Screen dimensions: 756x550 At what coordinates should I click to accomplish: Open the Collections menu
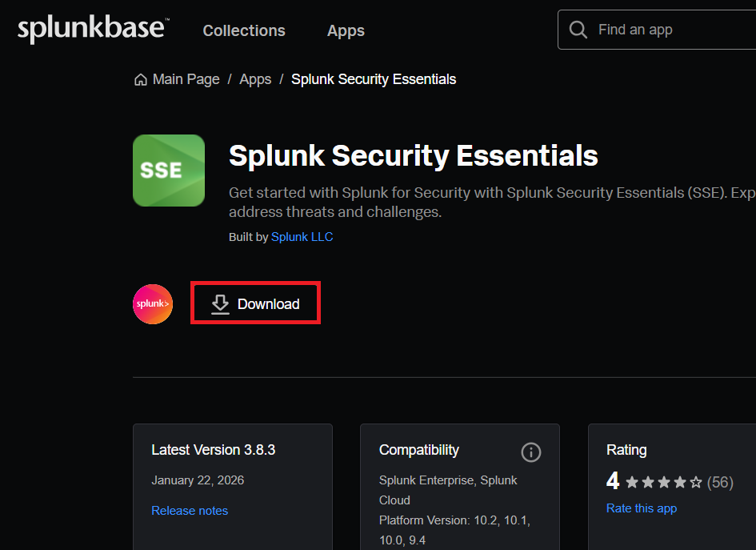pos(244,30)
